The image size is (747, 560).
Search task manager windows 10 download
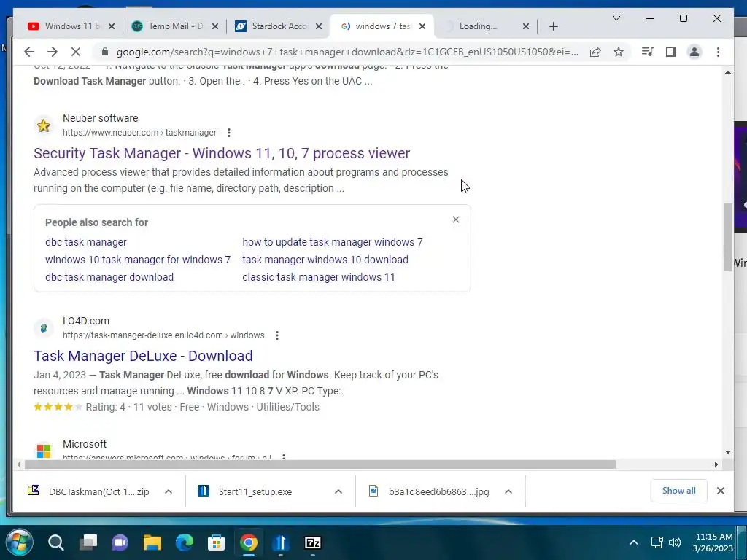pyautogui.click(x=325, y=260)
